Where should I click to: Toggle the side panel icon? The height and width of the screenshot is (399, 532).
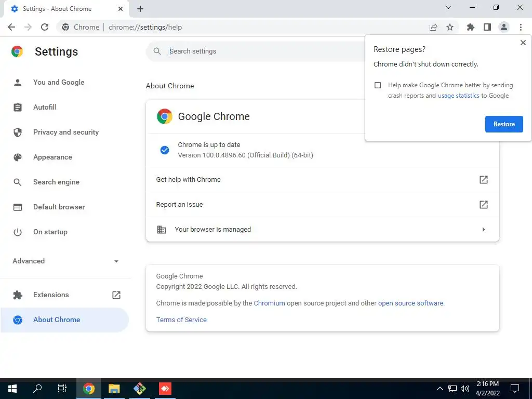coord(487,27)
